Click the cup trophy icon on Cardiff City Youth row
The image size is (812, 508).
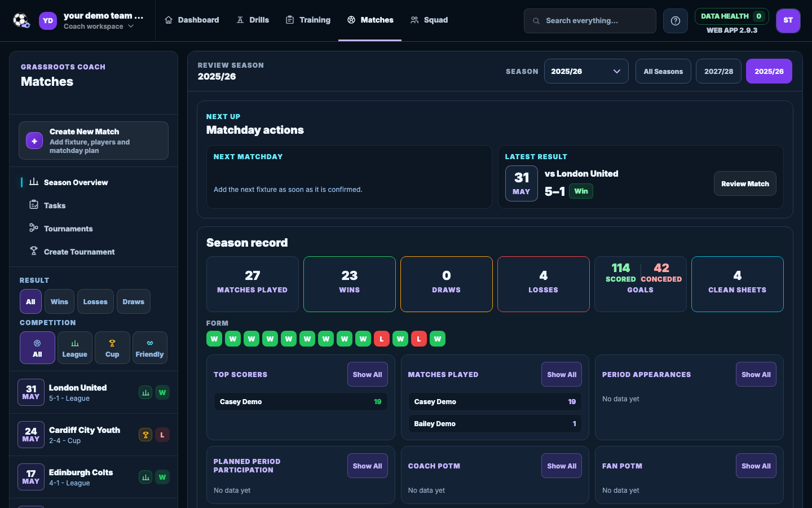(145, 435)
